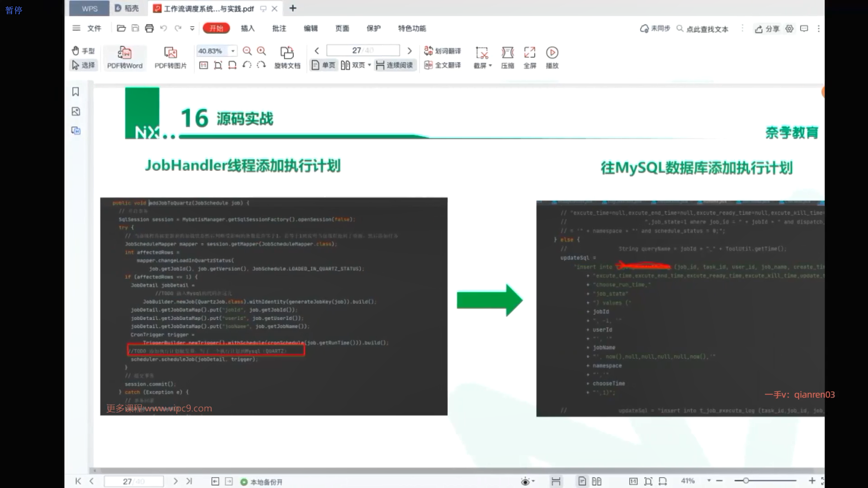Select the 手型 hand tool mode
This screenshot has height=488, width=868.
[x=84, y=51]
